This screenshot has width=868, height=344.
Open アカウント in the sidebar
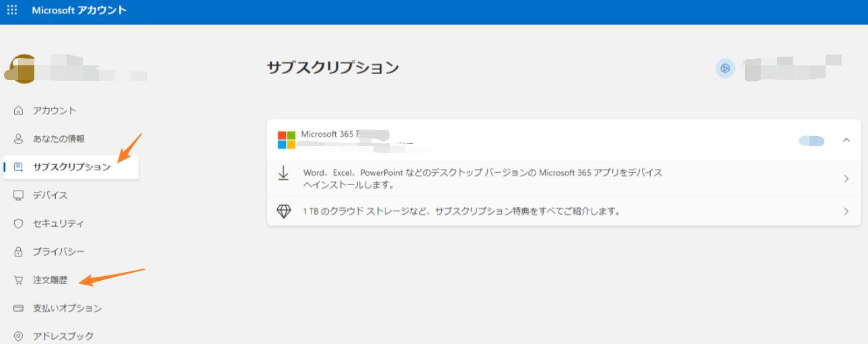click(x=55, y=110)
